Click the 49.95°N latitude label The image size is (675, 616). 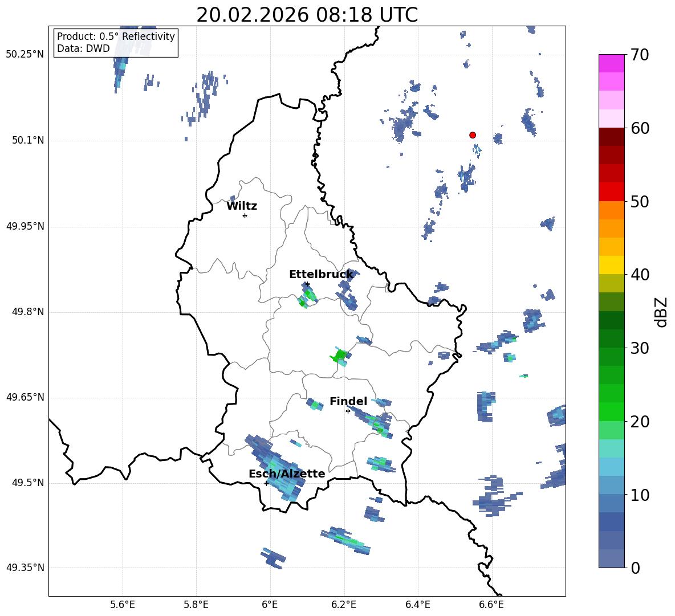click(25, 226)
